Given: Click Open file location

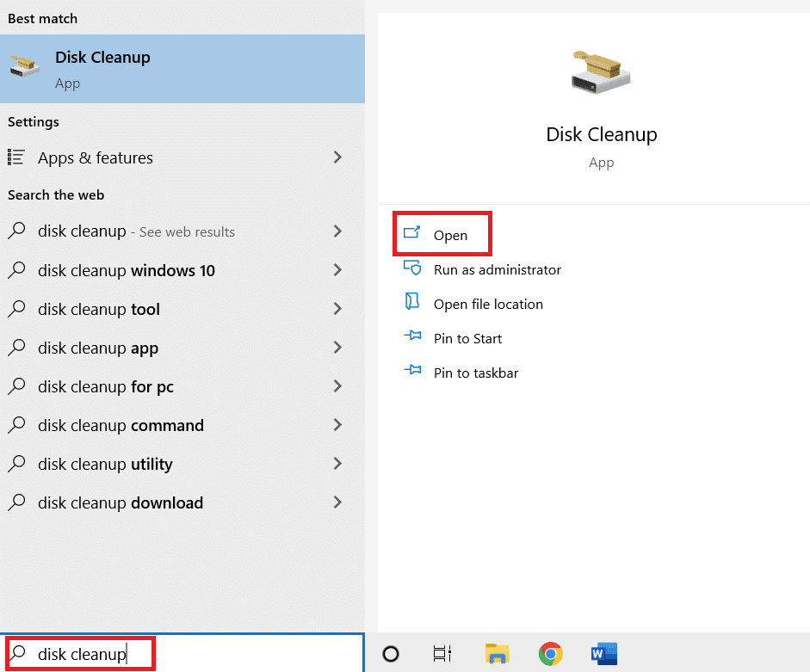Looking at the screenshot, I should pos(489,304).
